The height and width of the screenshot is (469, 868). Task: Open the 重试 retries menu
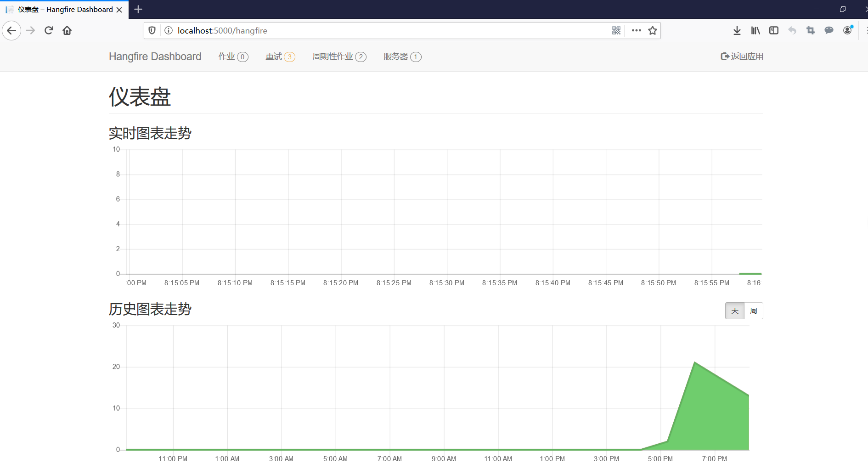(x=280, y=57)
